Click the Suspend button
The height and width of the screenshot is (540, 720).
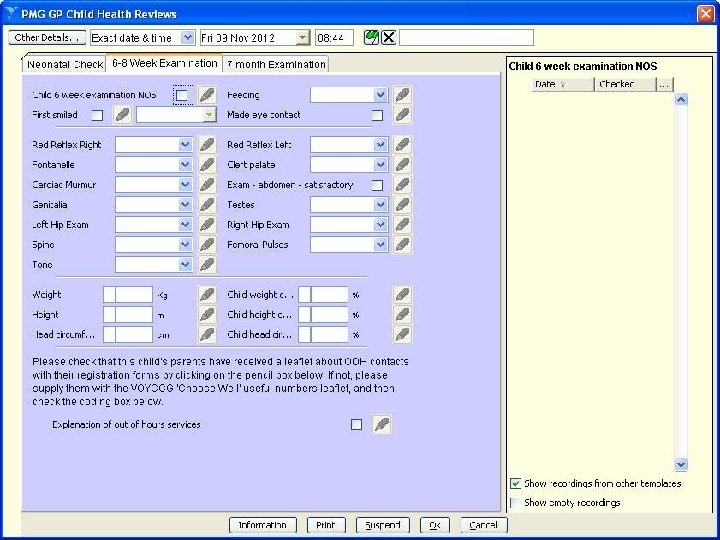point(382,525)
